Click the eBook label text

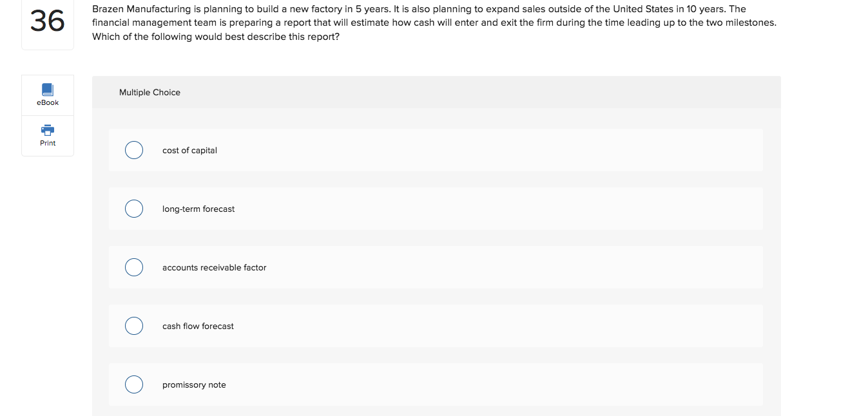point(47,102)
